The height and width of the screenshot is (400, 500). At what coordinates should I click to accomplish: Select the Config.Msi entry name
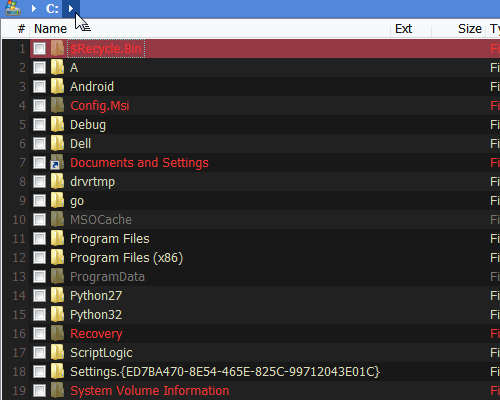tap(100, 106)
